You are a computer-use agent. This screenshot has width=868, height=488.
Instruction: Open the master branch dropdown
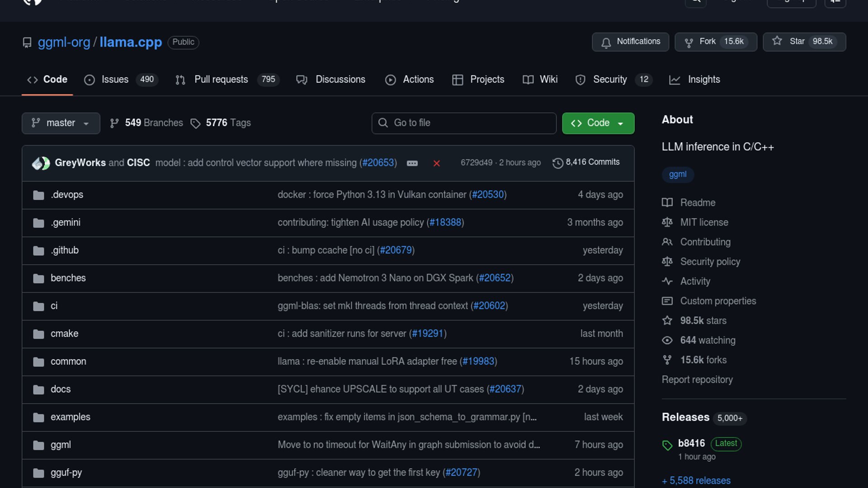[61, 123]
